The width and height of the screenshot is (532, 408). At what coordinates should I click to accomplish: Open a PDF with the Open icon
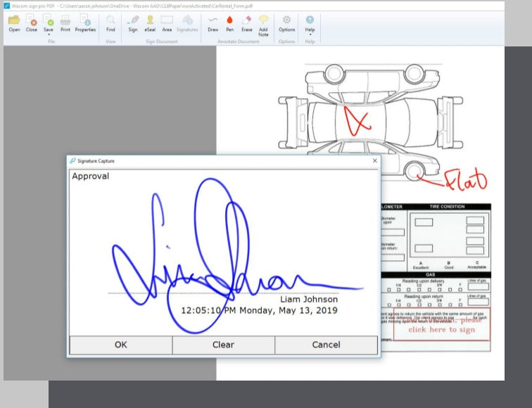click(x=14, y=23)
